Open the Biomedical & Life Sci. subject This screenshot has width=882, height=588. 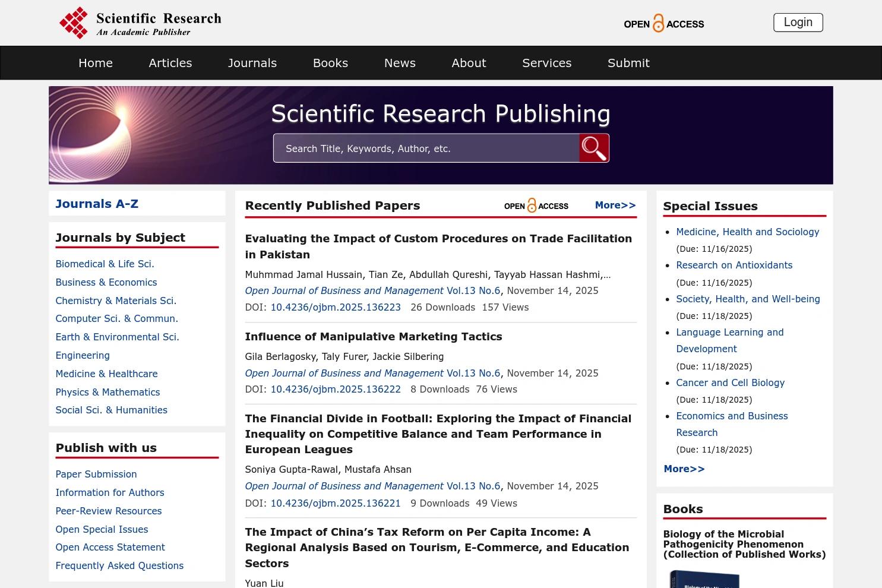point(105,263)
